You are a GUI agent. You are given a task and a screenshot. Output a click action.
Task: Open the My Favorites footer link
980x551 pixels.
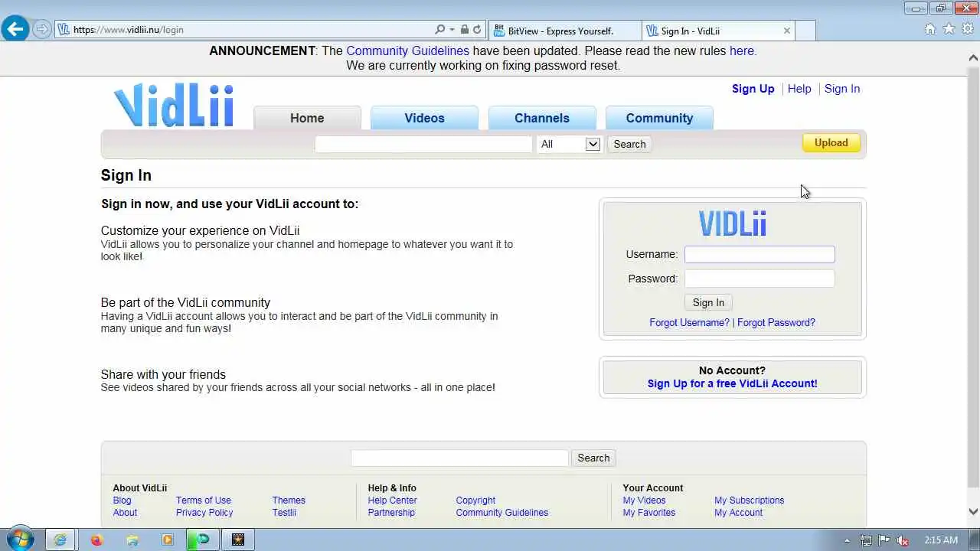tap(648, 513)
